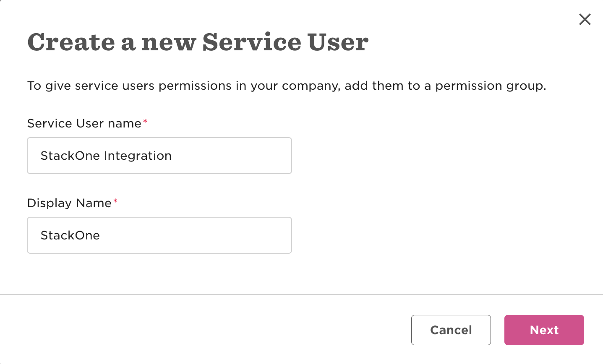Focus the Service User name field
The width and height of the screenshot is (603, 364).
tap(159, 156)
